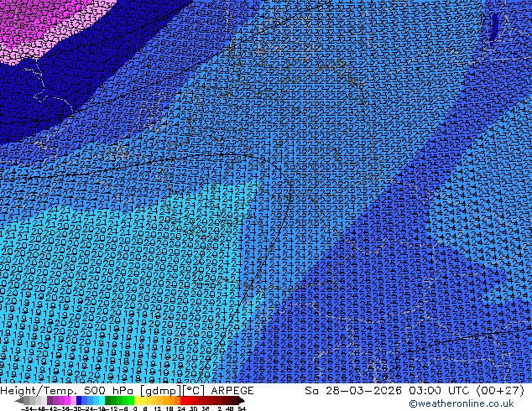Click the dark green swatch on the color scale
This screenshot has width=532, height=411.
pyautogui.click(x=107, y=400)
